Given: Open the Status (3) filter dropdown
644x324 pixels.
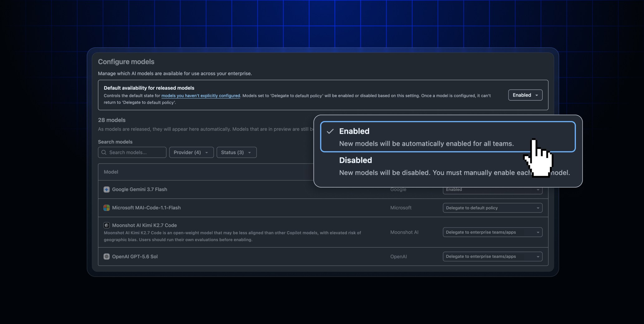Looking at the screenshot, I should click(237, 152).
